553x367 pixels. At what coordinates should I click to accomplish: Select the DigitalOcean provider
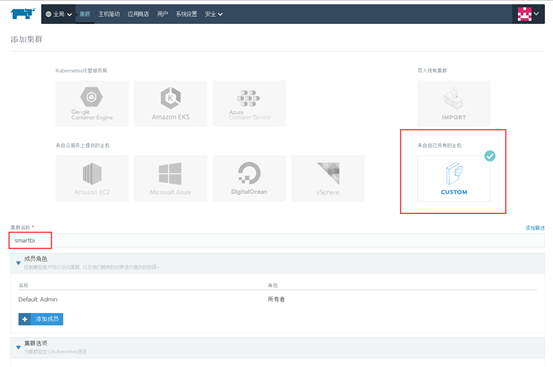coord(249,178)
